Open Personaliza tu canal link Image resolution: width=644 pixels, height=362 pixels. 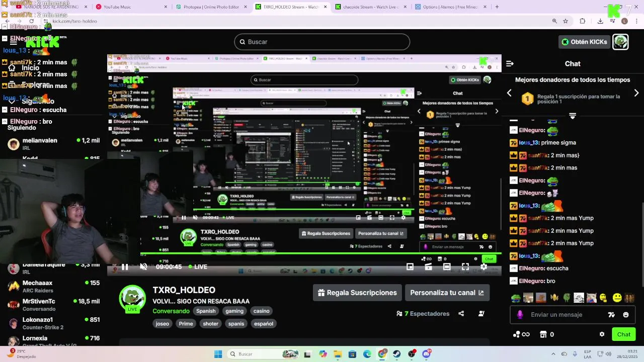[447, 293]
